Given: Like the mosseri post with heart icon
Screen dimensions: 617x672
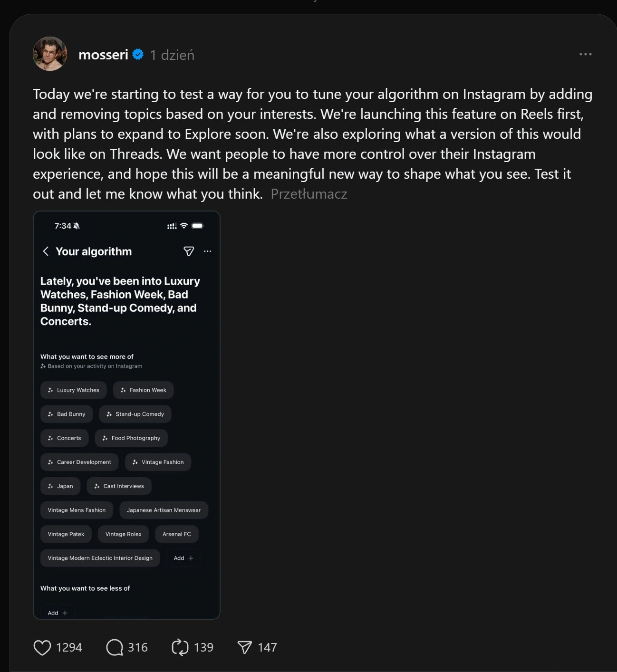Looking at the screenshot, I should tap(42, 647).
